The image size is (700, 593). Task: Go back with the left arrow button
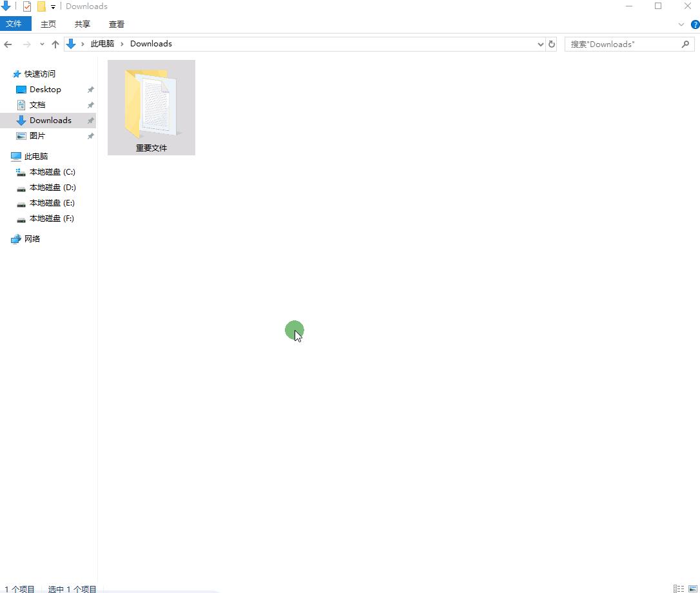click(x=8, y=44)
